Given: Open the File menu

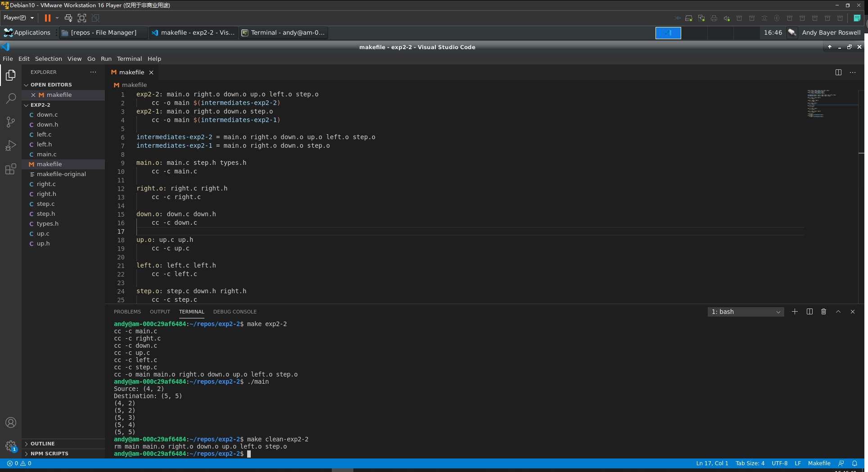Looking at the screenshot, I should point(8,59).
